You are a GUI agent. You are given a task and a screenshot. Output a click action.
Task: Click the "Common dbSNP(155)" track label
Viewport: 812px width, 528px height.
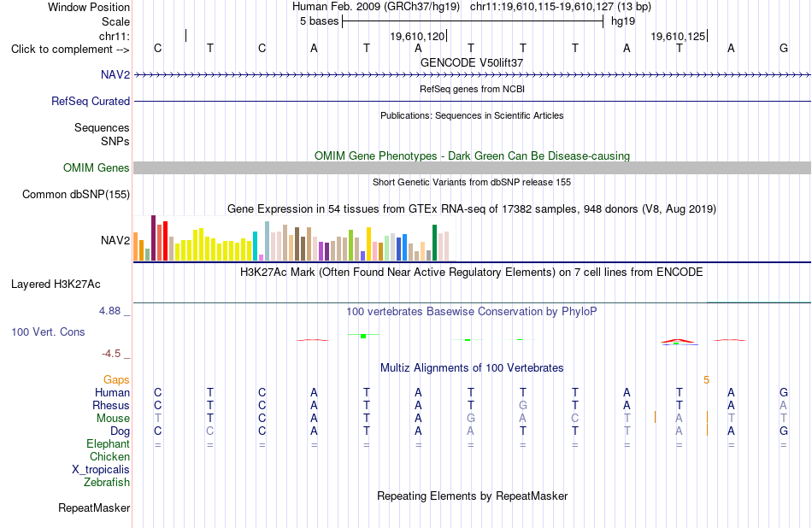click(75, 195)
